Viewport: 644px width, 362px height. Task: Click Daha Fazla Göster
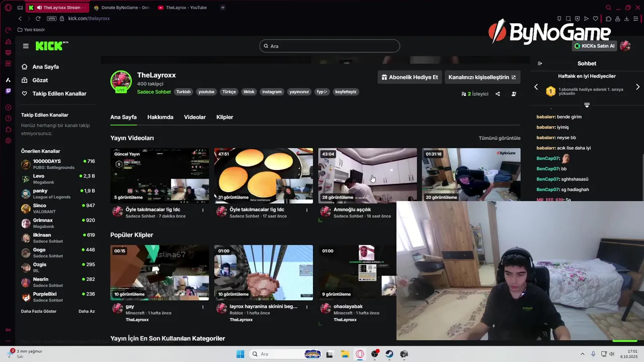(39, 311)
